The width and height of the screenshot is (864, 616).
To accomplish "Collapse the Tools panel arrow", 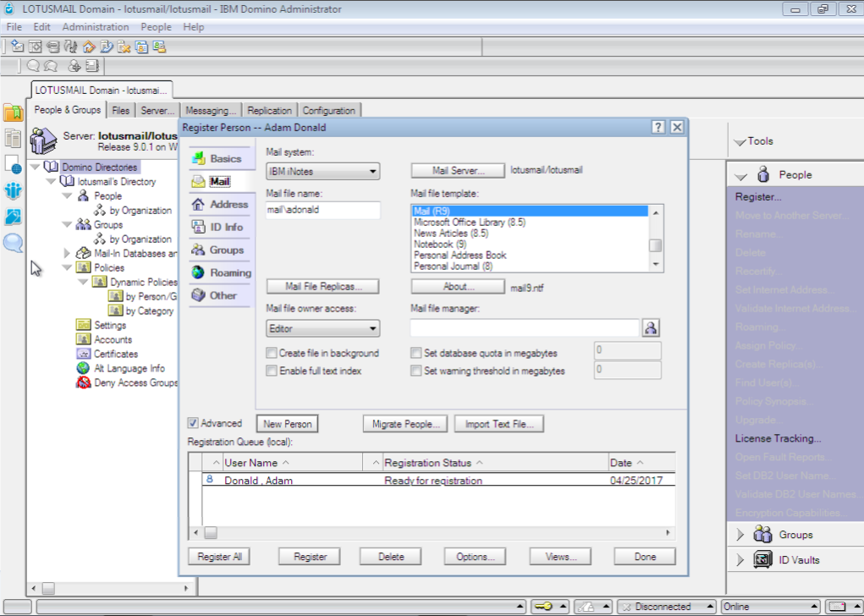I will 740,143.
